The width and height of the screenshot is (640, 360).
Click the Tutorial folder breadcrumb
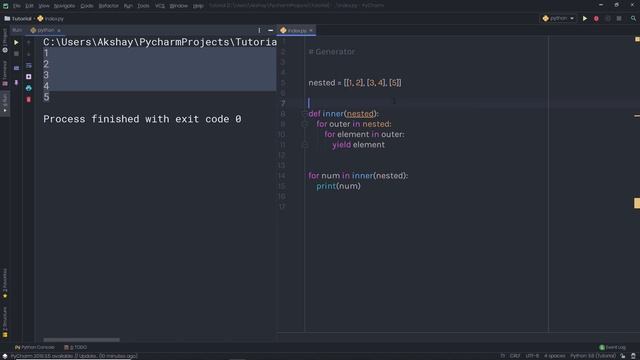pos(18,18)
